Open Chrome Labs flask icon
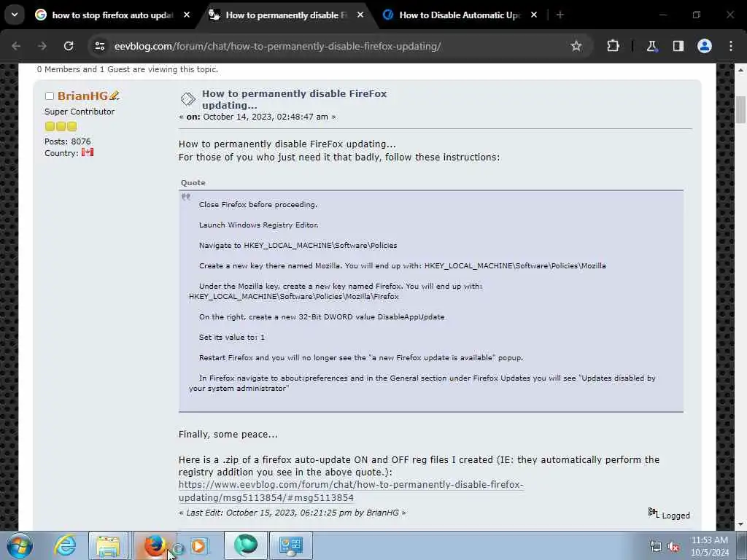Viewport: 747px width, 560px height. [651, 46]
